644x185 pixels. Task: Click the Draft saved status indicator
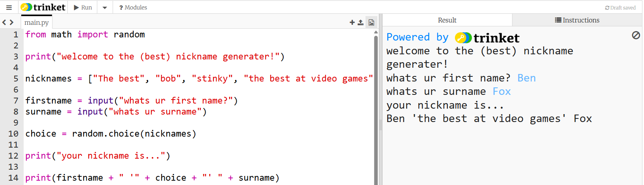click(x=620, y=7)
